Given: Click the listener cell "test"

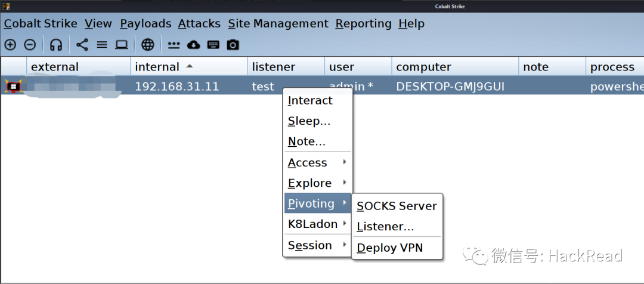Looking at the screenshot, I should (x=263, y=87).
